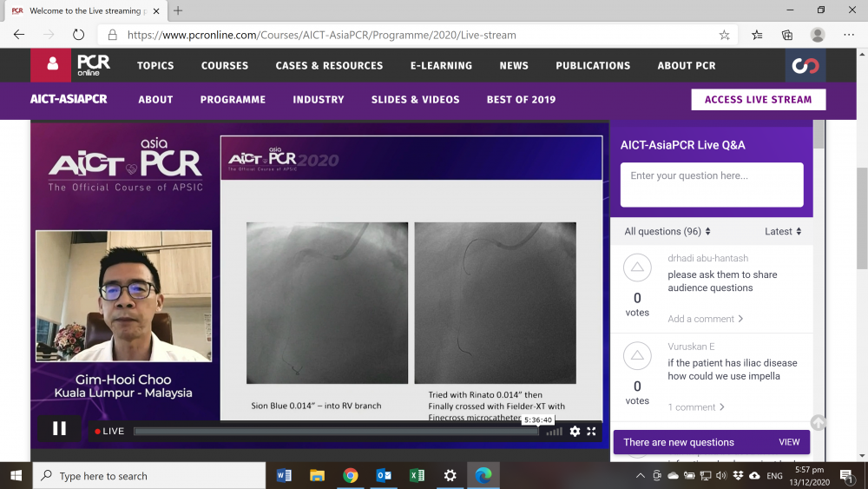The height and width of the screenshot is (489, 868).
Task: Open TOPICS menu
Action: pos(155,65)
